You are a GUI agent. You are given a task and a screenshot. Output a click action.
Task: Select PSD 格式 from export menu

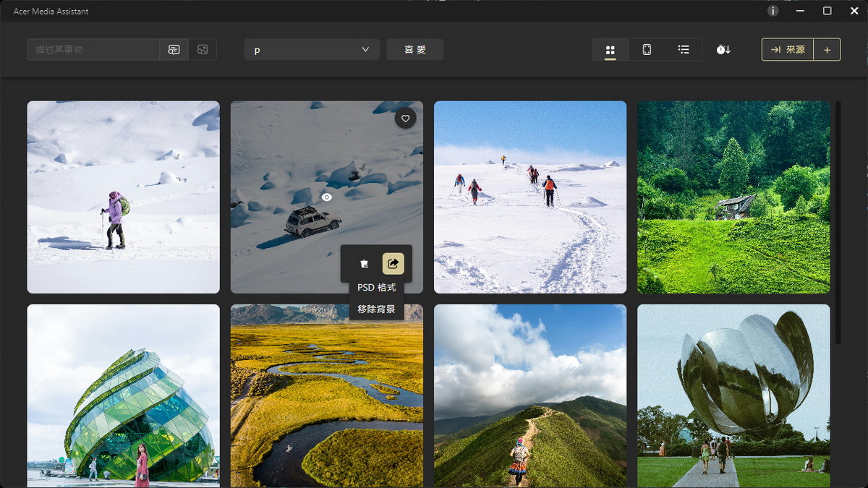pyautogui.click(x=377, y=288)
